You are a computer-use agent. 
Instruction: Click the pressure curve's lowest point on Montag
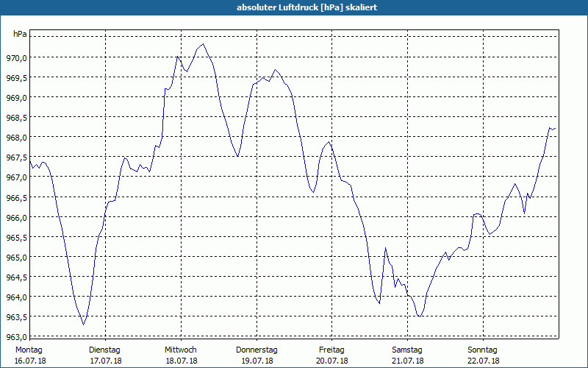pos(84,325)
